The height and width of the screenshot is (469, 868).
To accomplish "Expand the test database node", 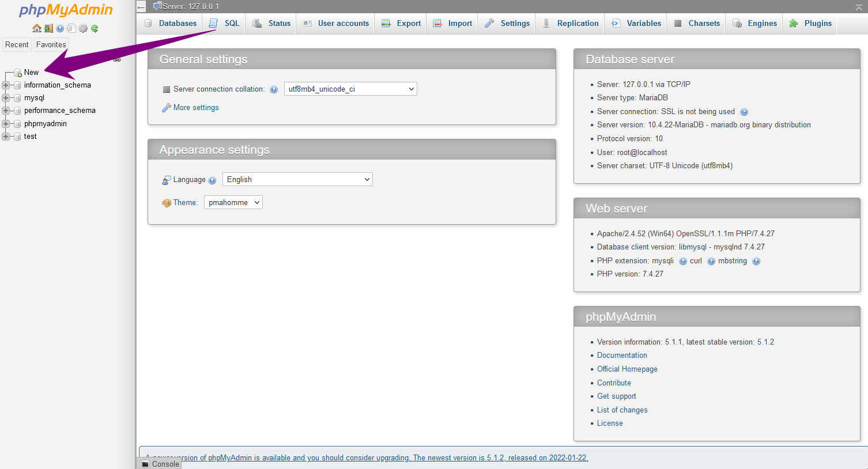I will tap(6, 137).
